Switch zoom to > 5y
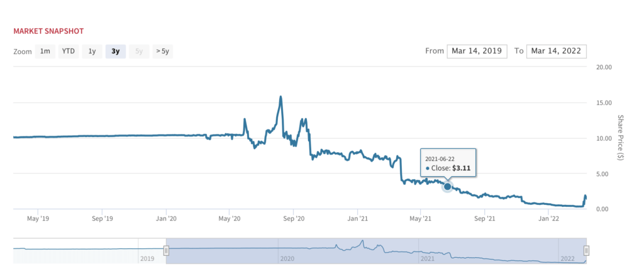Viewport: 644px width, 271px height. pos(163,52)
